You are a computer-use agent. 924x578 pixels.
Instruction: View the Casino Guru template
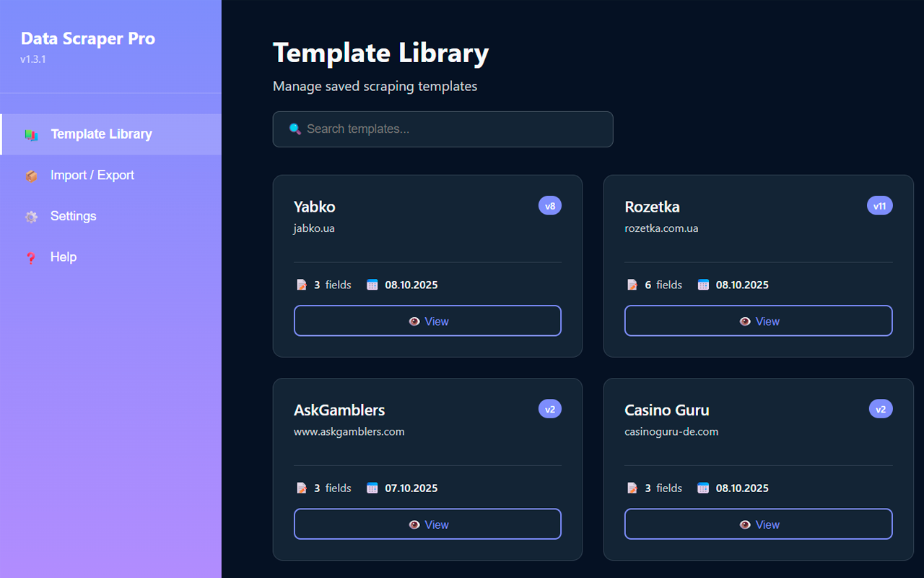(759, 524)
